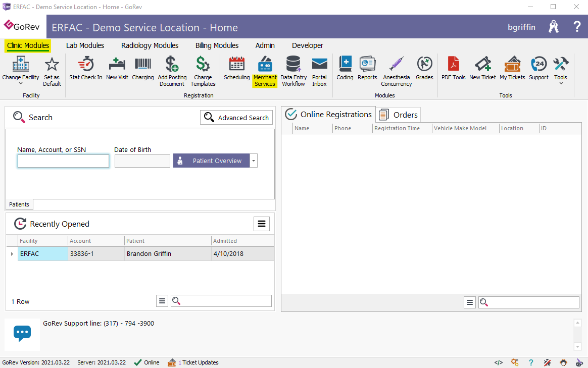View My Tickets
Screen dimensions: 588x368
[512, 68]
